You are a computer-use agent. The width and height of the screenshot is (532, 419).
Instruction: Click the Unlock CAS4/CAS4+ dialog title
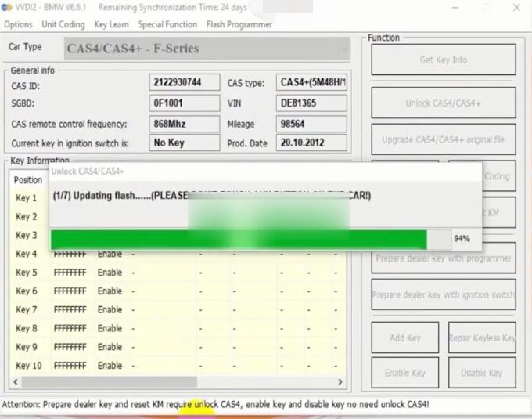pyautogui.click(x=88, y=172)
